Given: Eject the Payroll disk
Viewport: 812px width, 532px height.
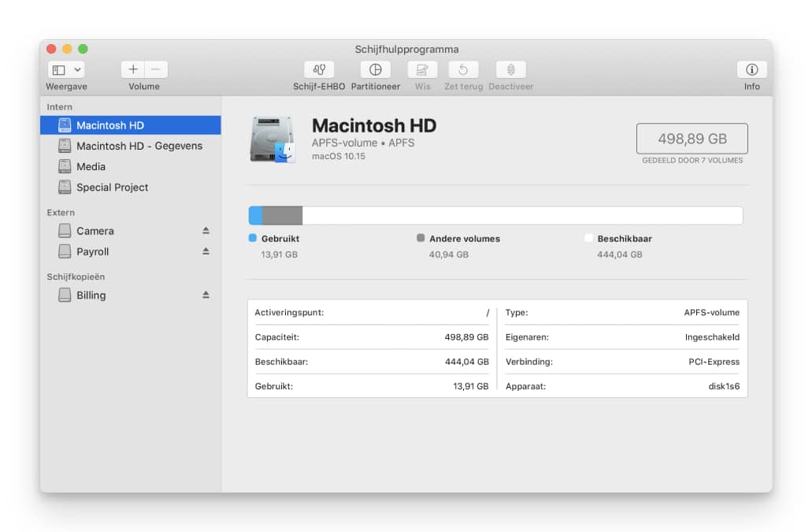Looking at the screenshot, I should pos(206,251).
